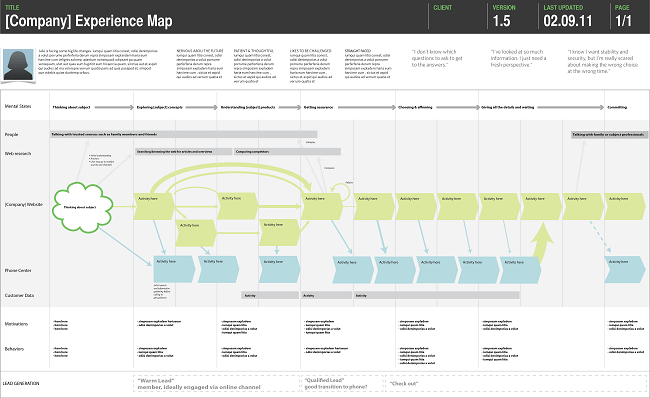Click the Warm Lead dashed box

216,383
